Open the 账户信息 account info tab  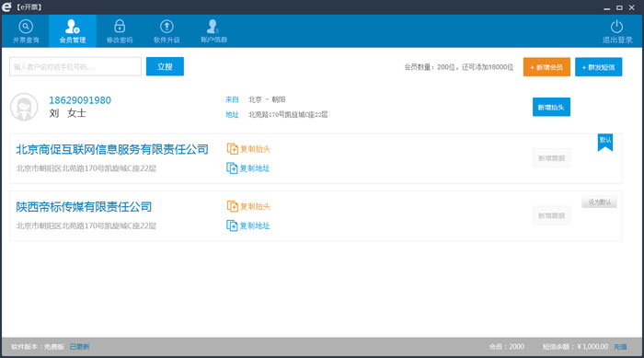(x=213, y=31)
